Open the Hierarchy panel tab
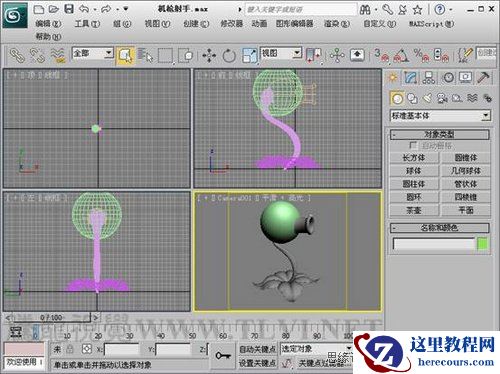Image resolution: width=500 pixels, height=374 pixels. tap(429, 78)
